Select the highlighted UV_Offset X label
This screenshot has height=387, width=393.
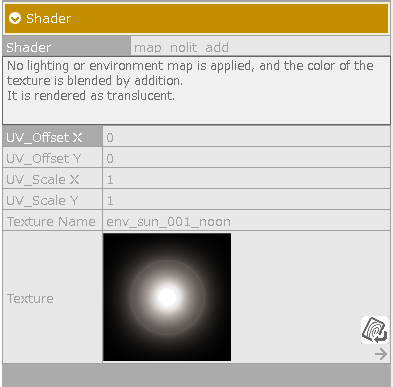point(52,137)
